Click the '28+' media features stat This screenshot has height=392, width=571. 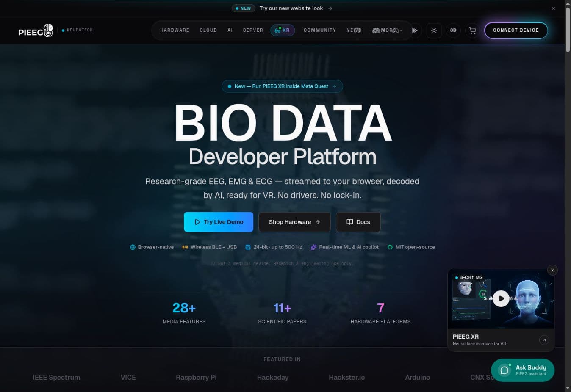pos(184,308)
